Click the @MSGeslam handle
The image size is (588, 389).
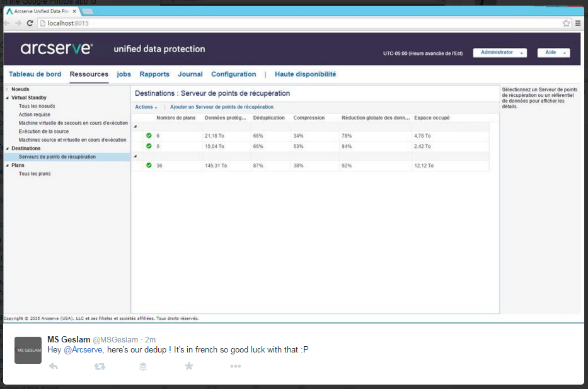[x=115, y=339]
